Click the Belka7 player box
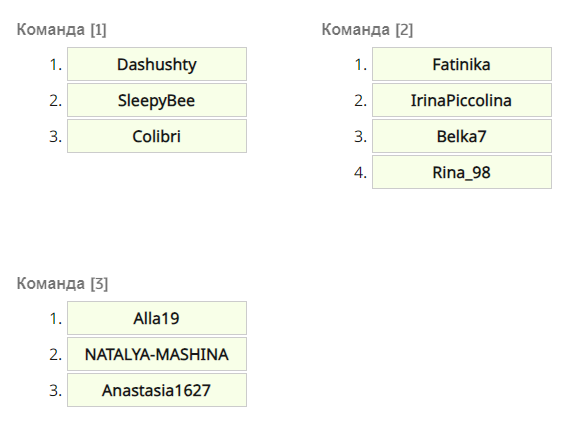The height and width of the screenshot is (423, 586). (x=462, y=136)
